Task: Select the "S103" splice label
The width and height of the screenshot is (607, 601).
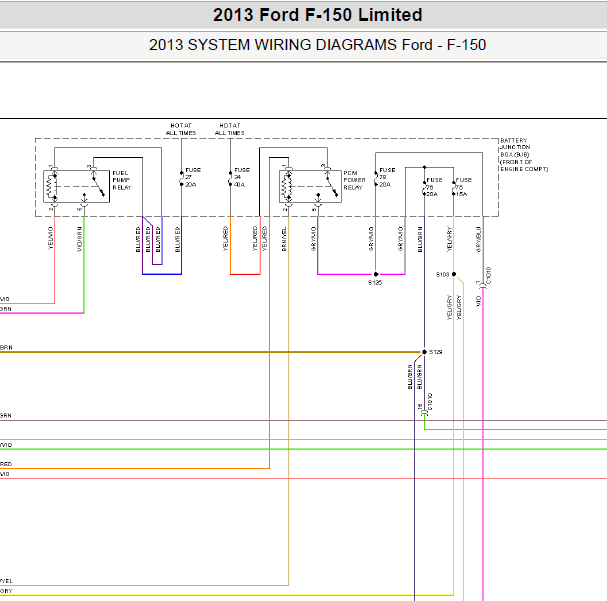Action: [442, 275]
